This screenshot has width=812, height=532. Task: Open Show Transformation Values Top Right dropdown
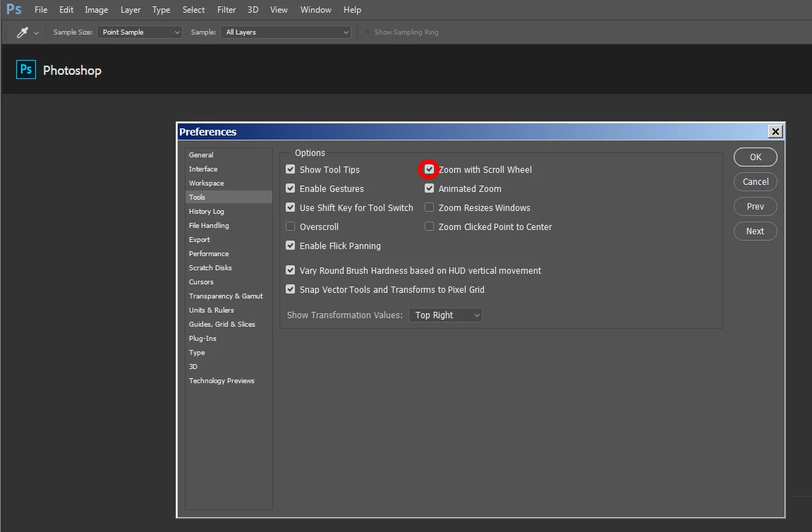tap(445, 315)
